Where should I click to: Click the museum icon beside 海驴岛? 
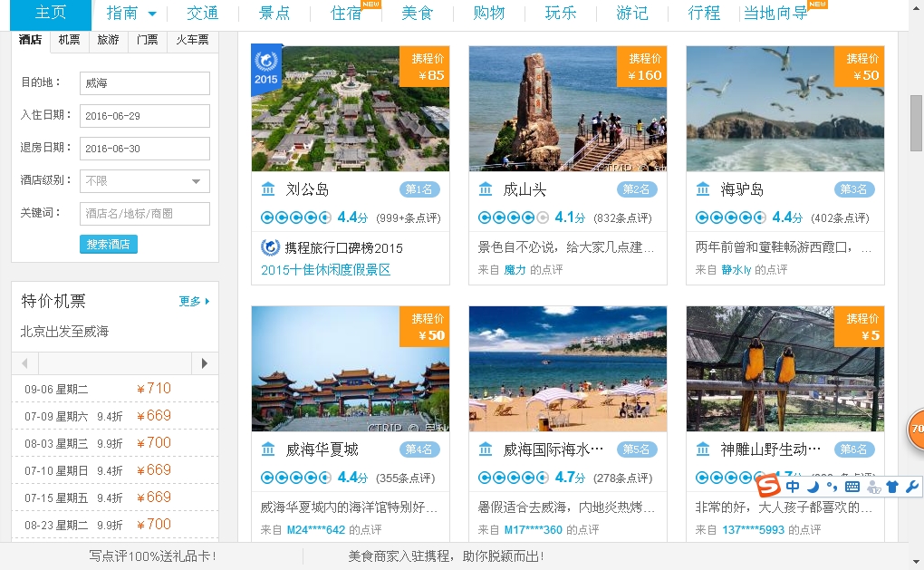(x=703, y=189)
